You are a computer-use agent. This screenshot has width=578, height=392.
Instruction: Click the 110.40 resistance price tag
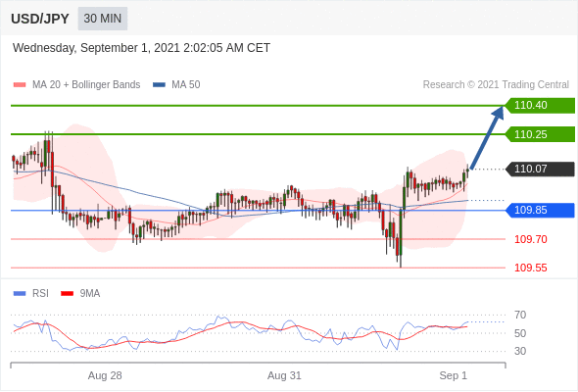click(x=540, y=106)
